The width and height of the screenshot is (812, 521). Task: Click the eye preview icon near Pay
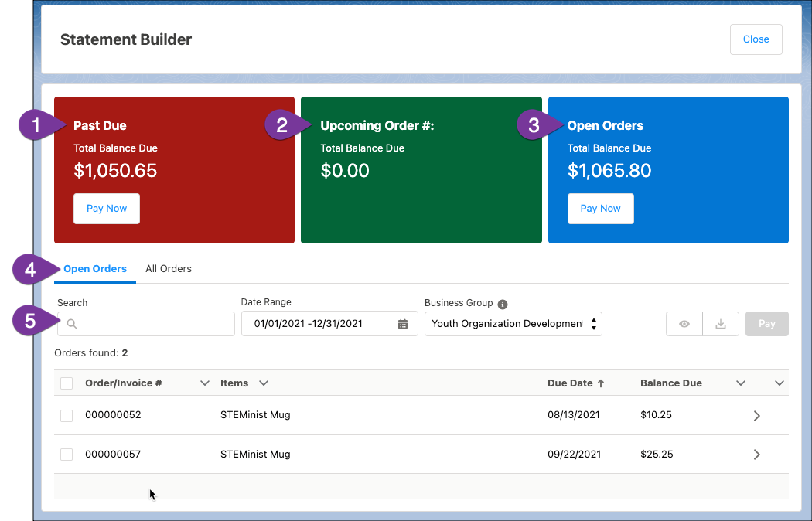click(x=684, y=323)
